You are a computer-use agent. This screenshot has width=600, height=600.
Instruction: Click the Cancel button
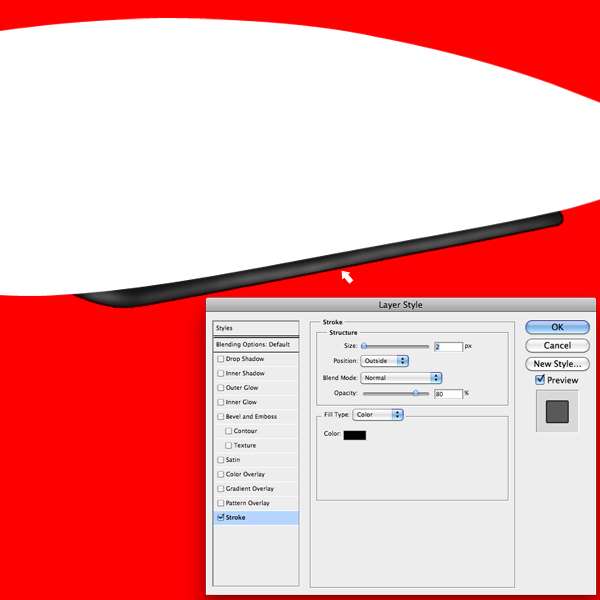(x=557, y=345)
